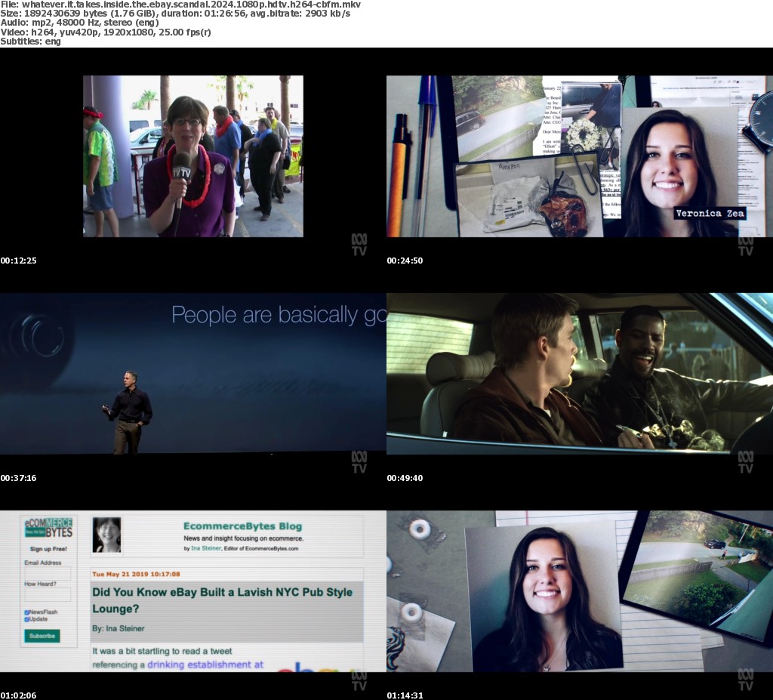Follow the 'drinking establishment at' hyperlink
The height and width of the screenshot is (700, 773).
pyautogui.click(x=205, y=665)
